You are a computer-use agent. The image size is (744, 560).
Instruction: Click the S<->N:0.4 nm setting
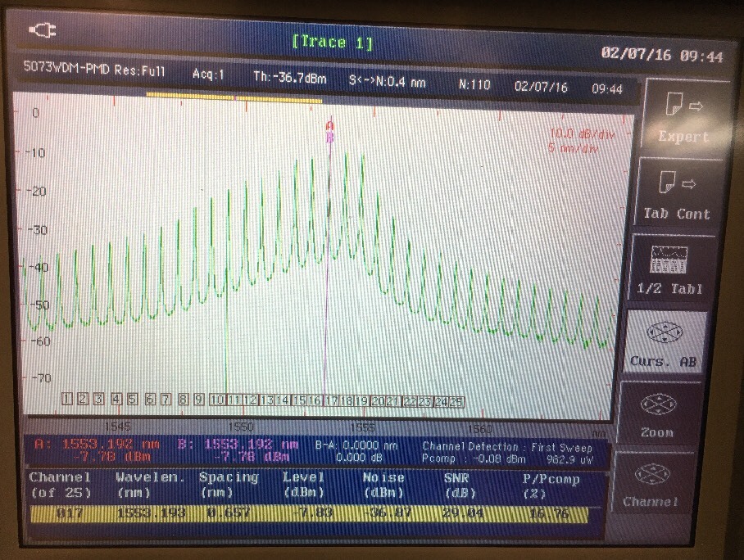coord(388,81)
